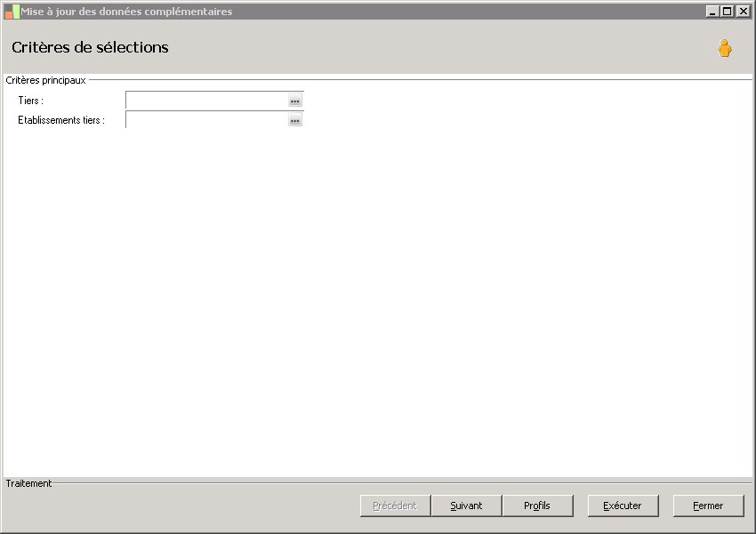Screen dimensions: 756x534
Task: Click the orange user figure icon
Action: 724,48
